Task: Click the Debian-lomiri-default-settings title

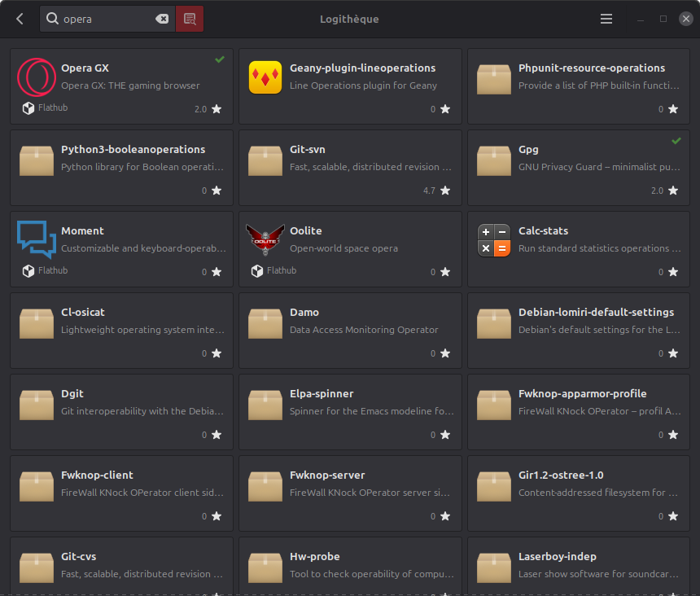Action: [x=596, y=312]
